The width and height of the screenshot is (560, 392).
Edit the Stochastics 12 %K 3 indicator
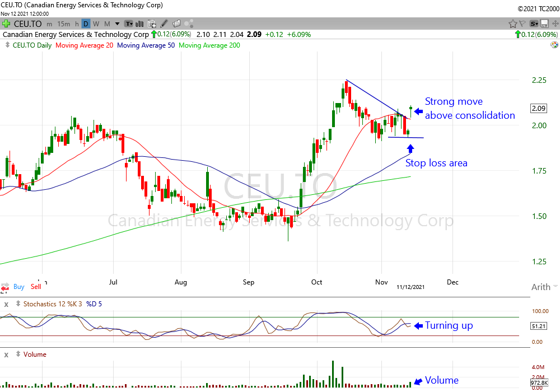coord(53,304)
